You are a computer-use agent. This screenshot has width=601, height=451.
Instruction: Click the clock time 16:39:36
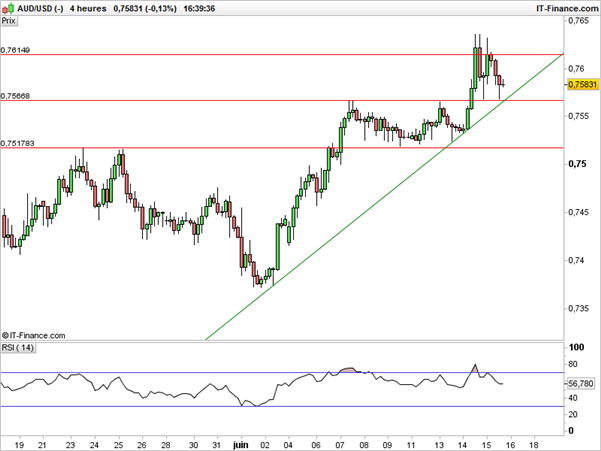point(199,8)
